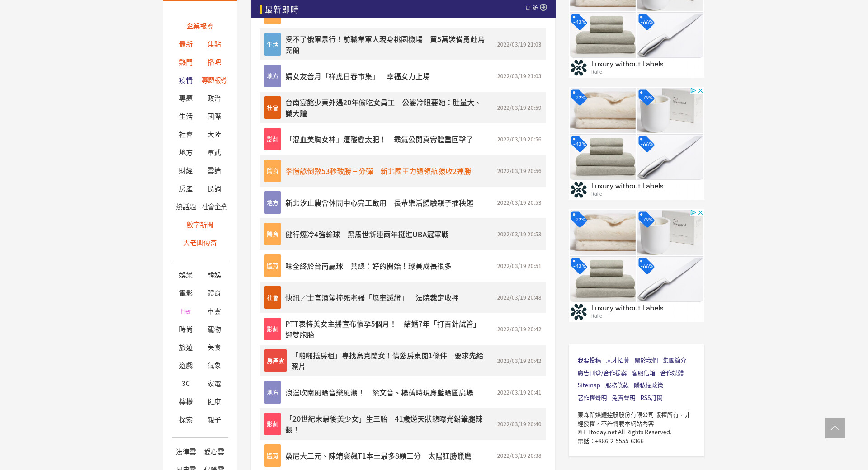Click the 生活 tag on the Ukraine soldier article
Screen dimensions: 868x470
pyautogui.click(x=272, y=44)
